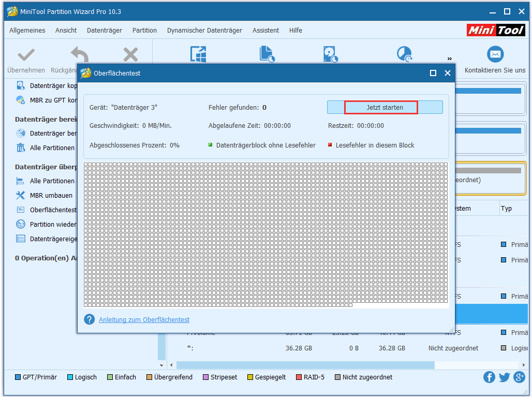The height and width of the screenshot is (397, 532).
Task: Expand toolbar overflow chevron
Action: [450, 58]
